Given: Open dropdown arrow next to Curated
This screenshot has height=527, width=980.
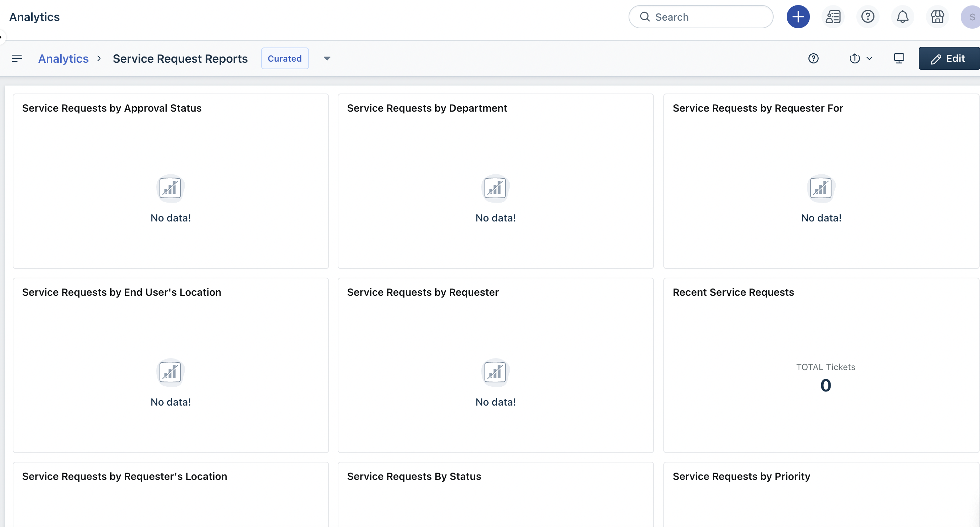Looking at the screenshot, I should 327,58.
